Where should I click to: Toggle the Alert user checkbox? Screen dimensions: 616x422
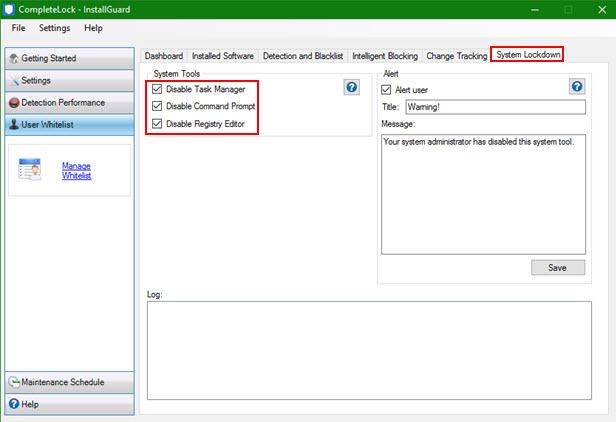click(x=386, y=90)
